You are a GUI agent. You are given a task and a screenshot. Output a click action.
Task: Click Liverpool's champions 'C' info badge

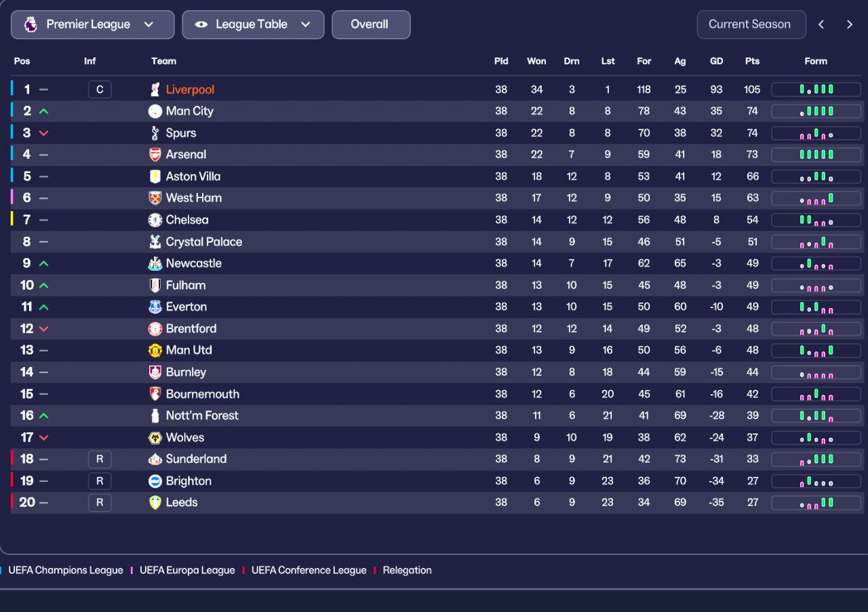100,90
